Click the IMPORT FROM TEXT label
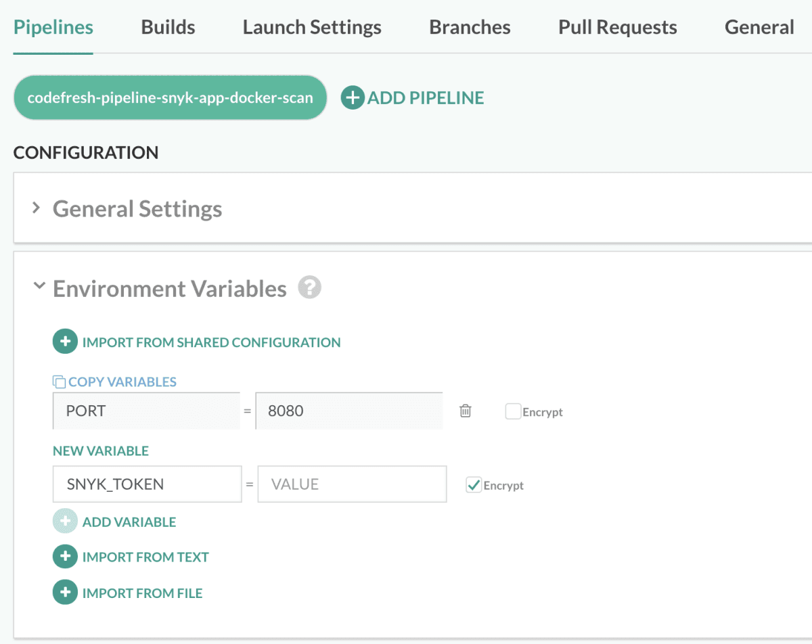The height and width of the screenshot is (644, 812). (x=145, y=557)
